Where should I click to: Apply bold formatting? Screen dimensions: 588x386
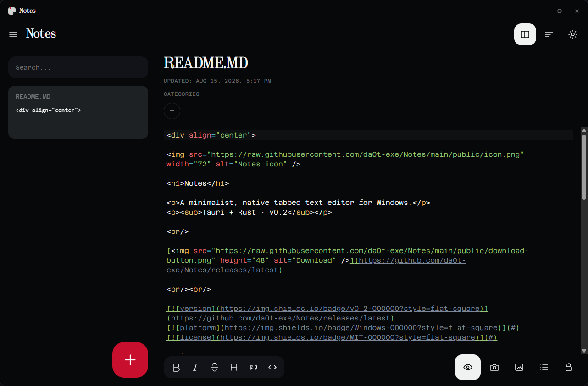click(176, 367)
